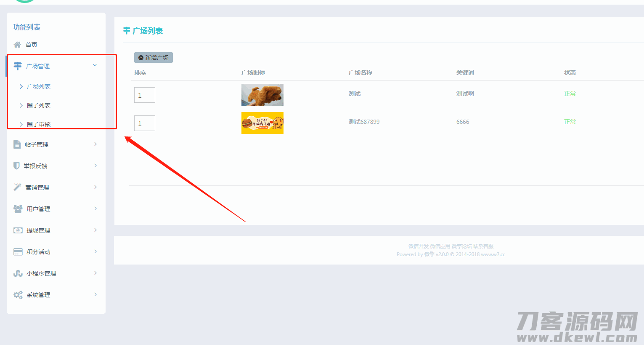Click the users icon for 用户管理
This screenshot has width=644, height=345.
(18, 209)
